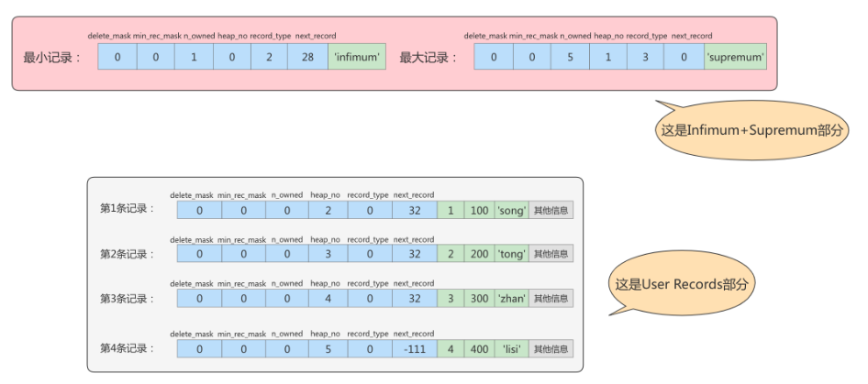Click green key cell 1 beside 100
868x384 pixels.
(x=451, y=210)
